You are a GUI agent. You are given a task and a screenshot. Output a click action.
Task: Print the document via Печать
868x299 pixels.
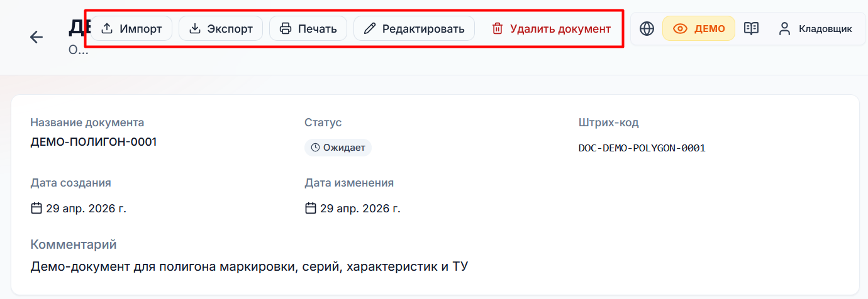[308, 28]
